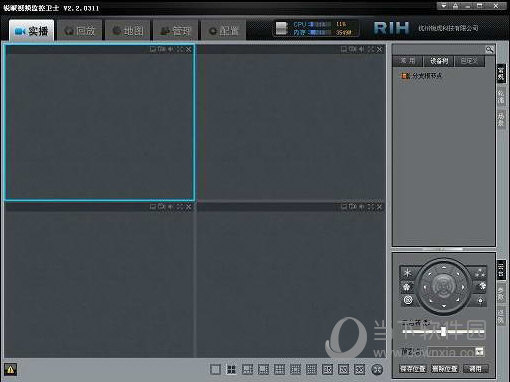Click the PTZ wheel center button

443,286
